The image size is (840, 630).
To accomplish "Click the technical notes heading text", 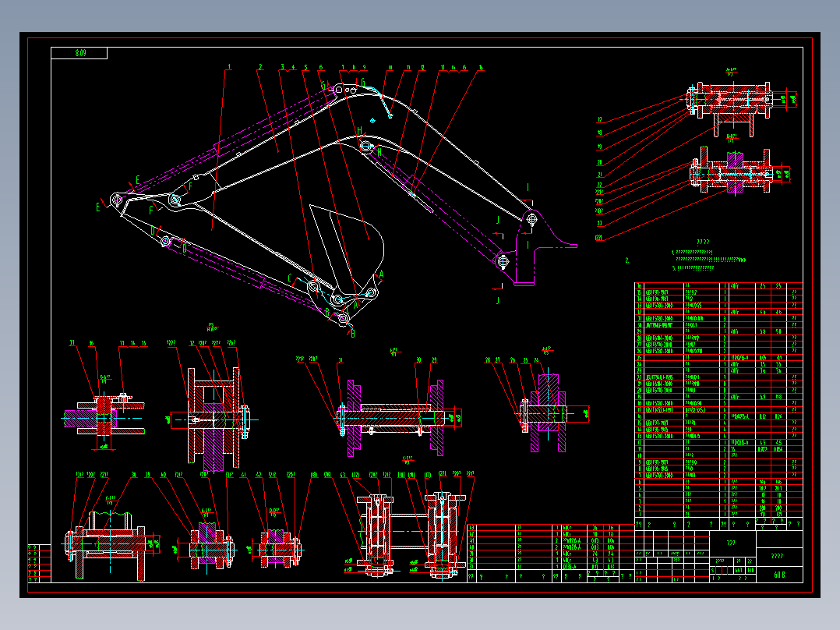I will click(703, 242).
